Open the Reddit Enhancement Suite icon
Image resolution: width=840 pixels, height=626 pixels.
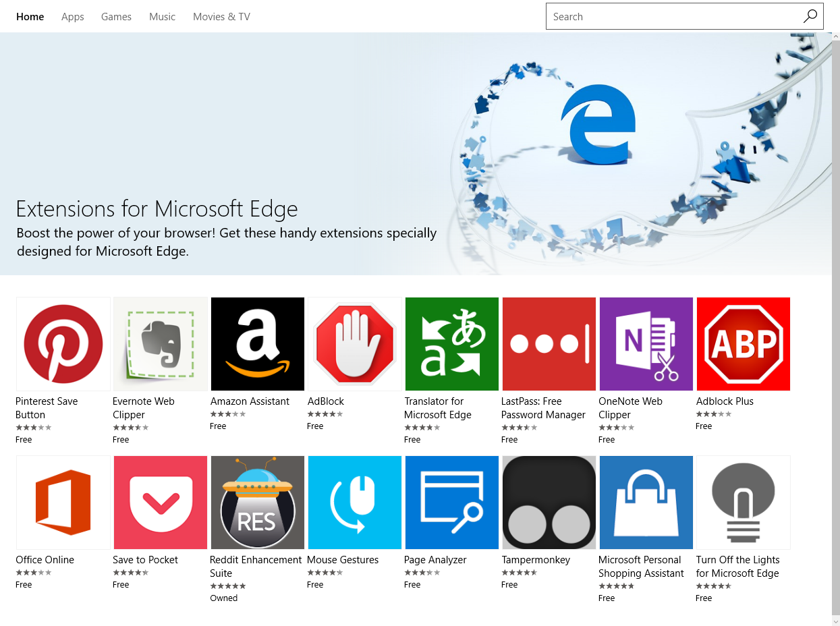click(258, 503)
